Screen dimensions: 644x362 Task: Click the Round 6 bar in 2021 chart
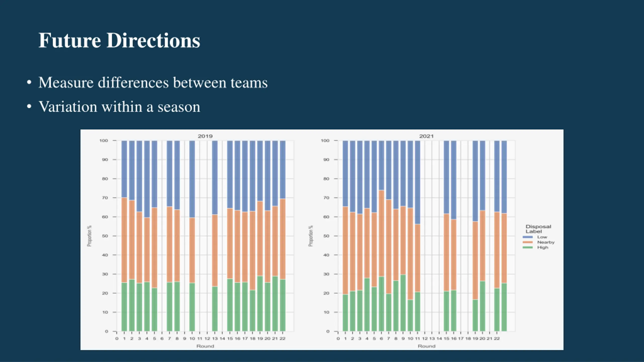[381, 236]
